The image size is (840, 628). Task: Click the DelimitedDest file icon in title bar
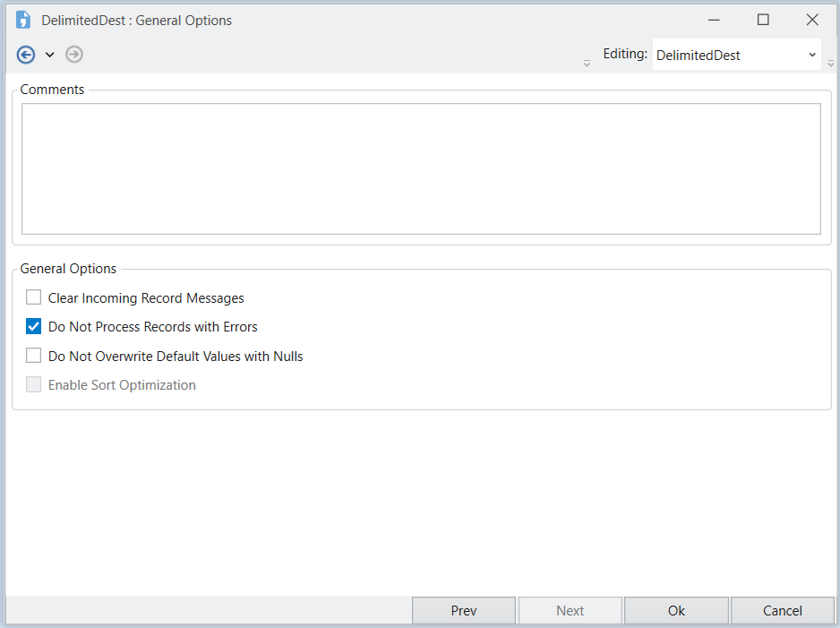[x=23, y=20]
